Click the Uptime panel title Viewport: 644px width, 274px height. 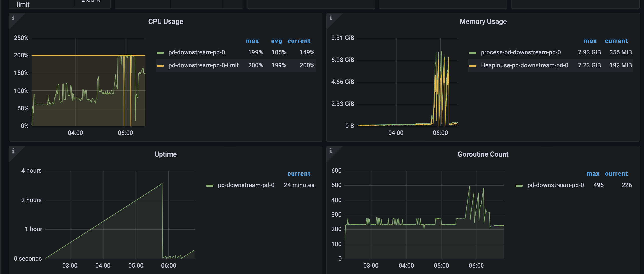click(166, 154)
